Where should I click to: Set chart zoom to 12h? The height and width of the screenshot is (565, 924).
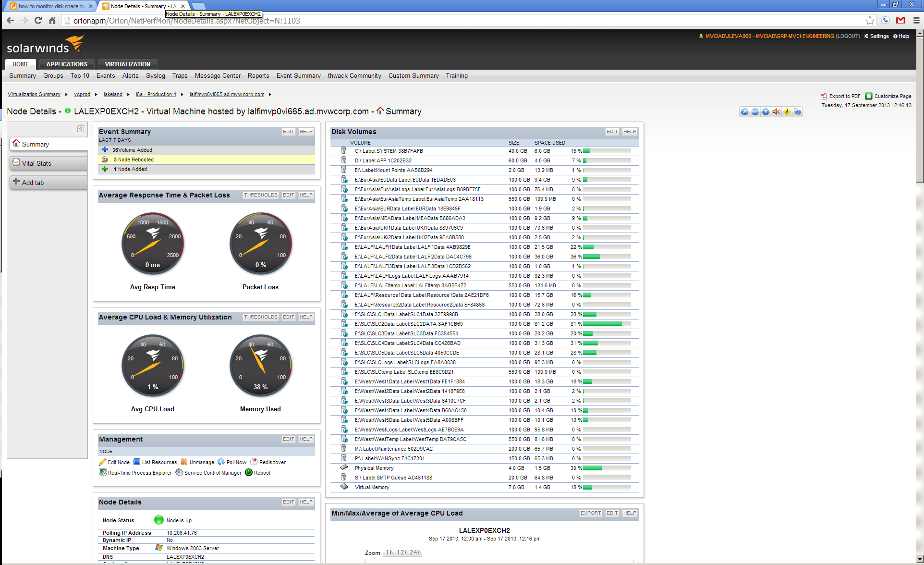tap(402, 553)
